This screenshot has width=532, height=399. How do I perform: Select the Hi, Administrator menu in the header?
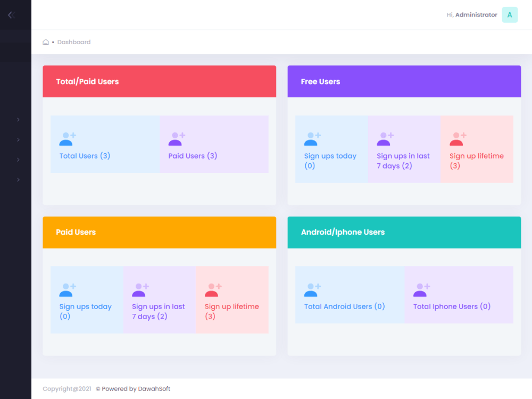pyautogui.click(x=471, y=14)
